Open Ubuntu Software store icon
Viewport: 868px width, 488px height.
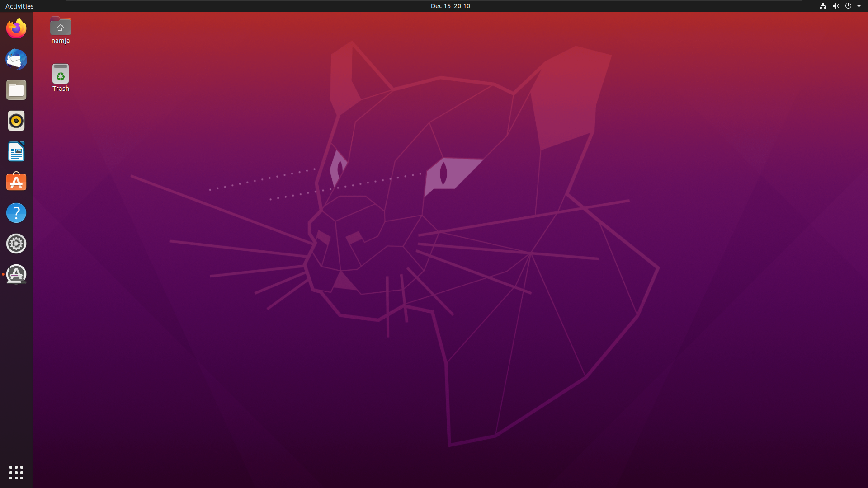16,182
